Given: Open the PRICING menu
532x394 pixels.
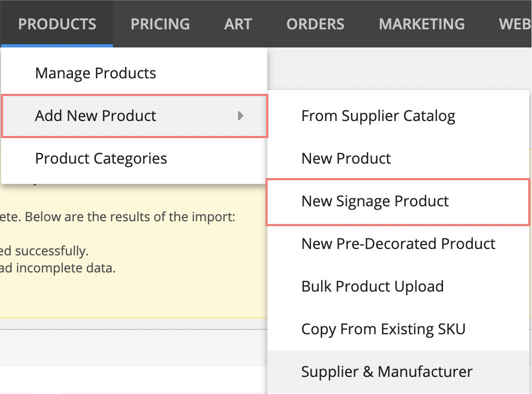Looking at the screenshot, I should tap(160, 23).
